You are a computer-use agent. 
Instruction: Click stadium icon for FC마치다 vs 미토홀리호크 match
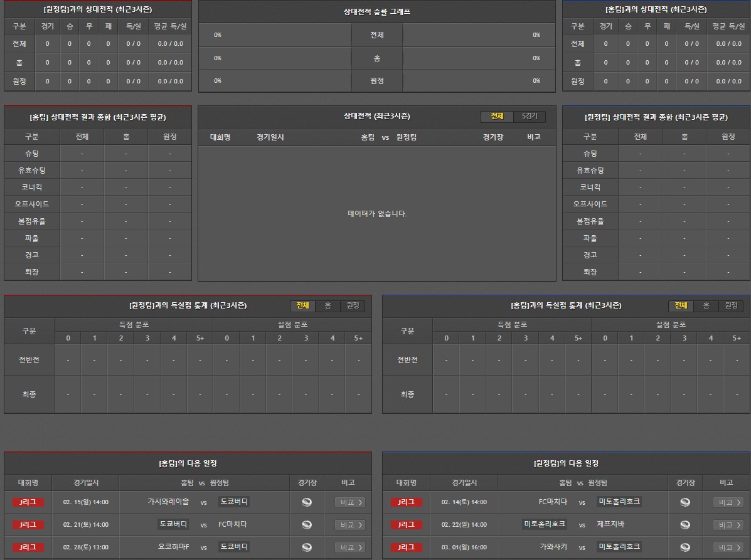point(685,502)
